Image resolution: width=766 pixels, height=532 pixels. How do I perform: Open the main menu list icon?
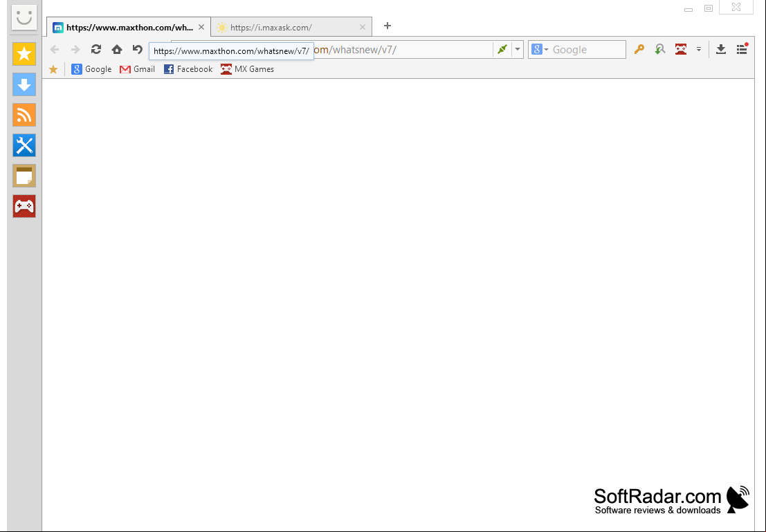click(x=742, y=49)
